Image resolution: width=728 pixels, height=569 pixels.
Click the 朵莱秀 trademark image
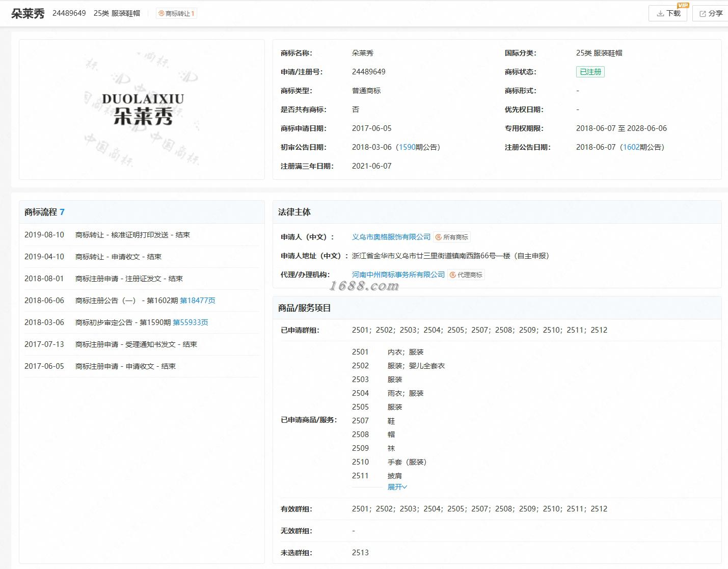[142, 110]
